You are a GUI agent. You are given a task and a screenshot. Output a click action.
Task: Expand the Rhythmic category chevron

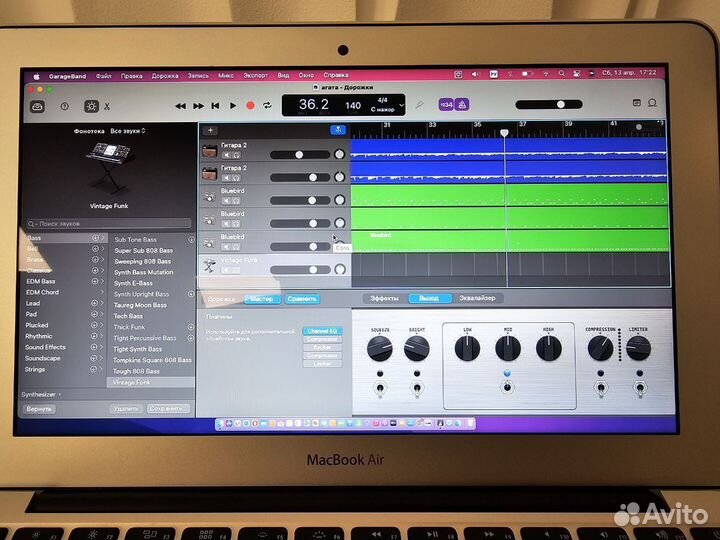point(101,336)
